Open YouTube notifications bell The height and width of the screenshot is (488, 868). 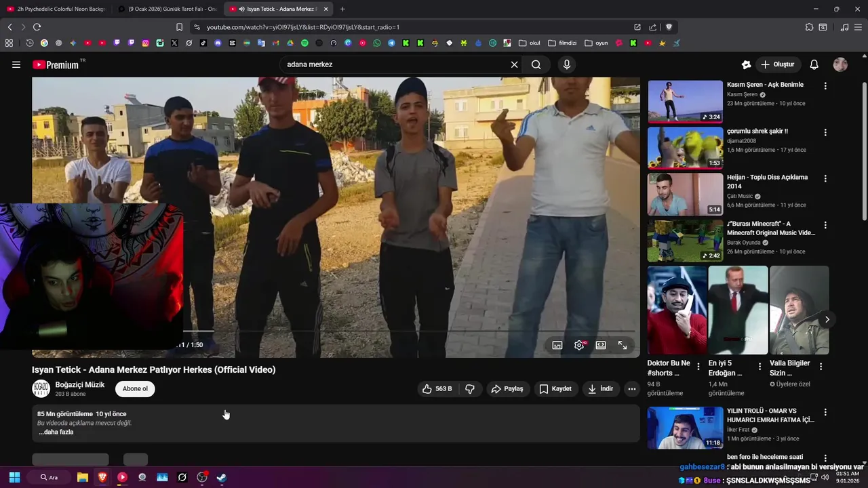(814, 64)
